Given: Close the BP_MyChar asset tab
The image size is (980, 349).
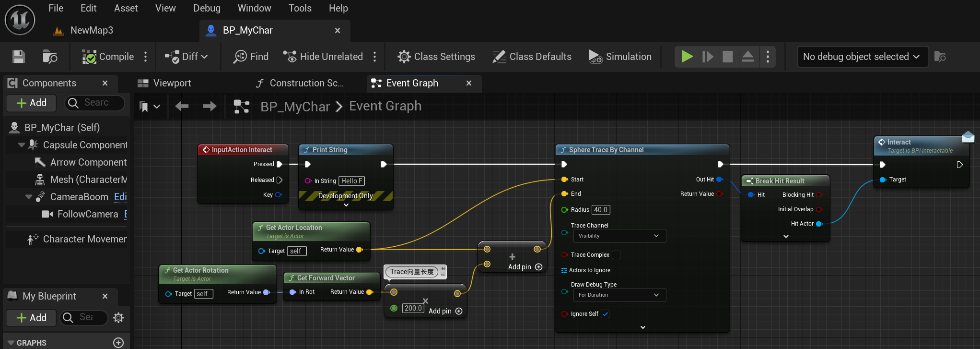Looking at the screenshot, I should pyautogui.click(x=338, y=30).
